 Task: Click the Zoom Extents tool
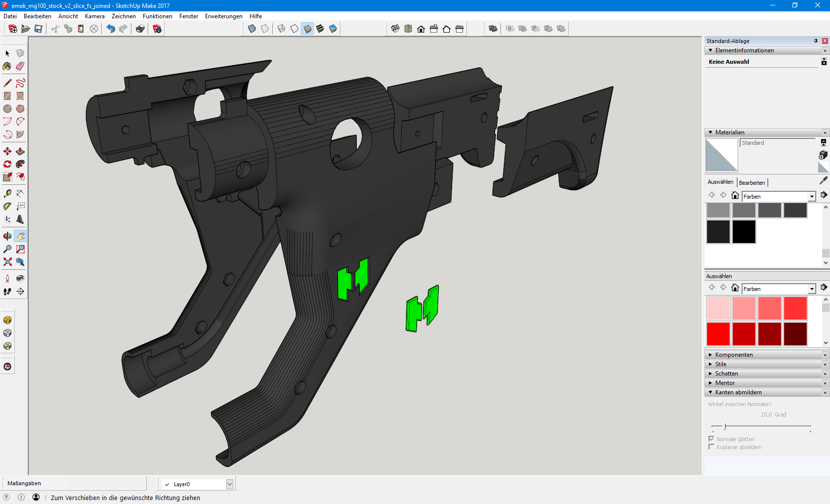pyautogui.click(x=7, y=262)
